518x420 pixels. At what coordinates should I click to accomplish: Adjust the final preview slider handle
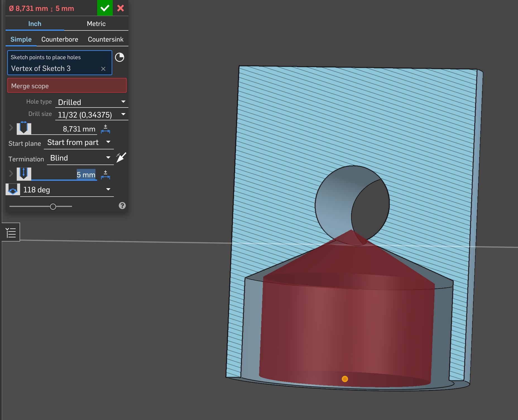pos(53,207)
